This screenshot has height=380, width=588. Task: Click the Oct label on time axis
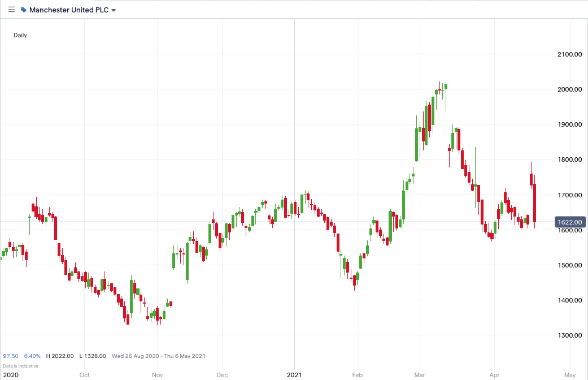[x=84, y=375]
